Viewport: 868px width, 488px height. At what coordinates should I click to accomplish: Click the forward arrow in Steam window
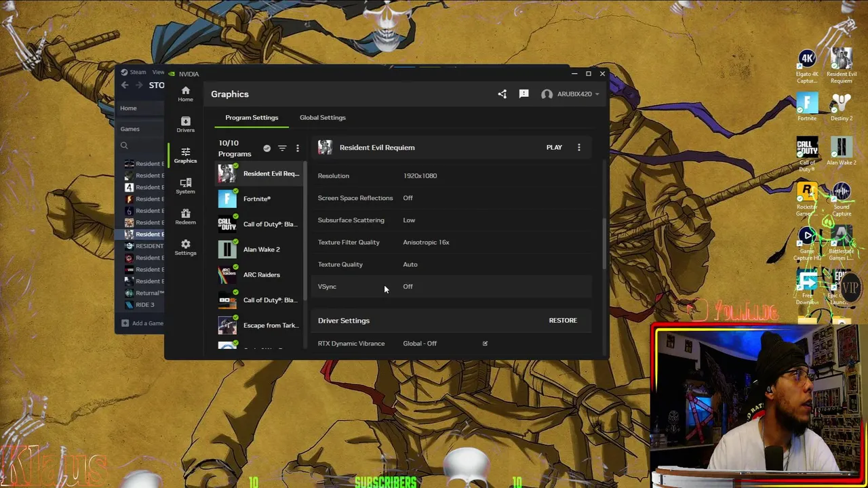(x=139, y=85)
